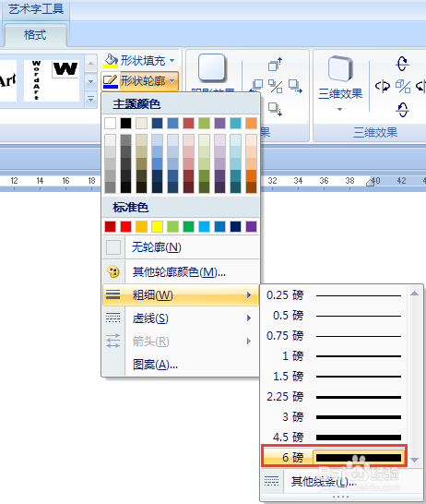Click the Shape Fill paint bucket icon

point(111,60)
